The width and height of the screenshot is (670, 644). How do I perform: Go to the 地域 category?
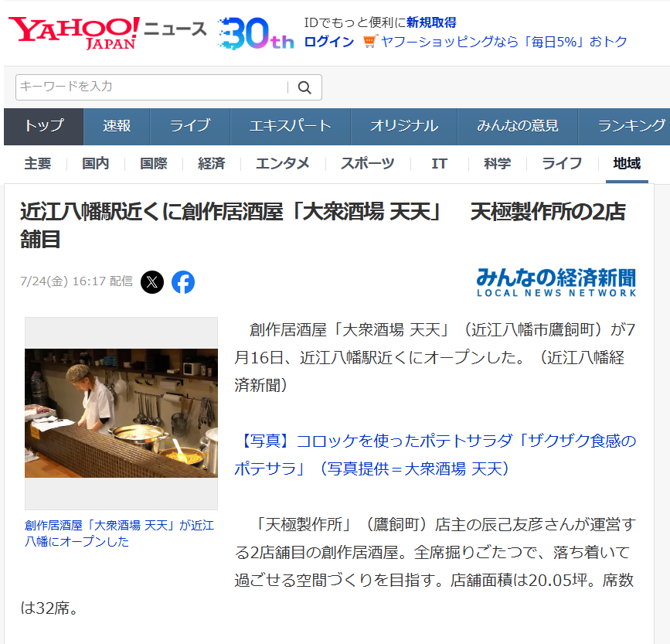[x=627, y=164]
